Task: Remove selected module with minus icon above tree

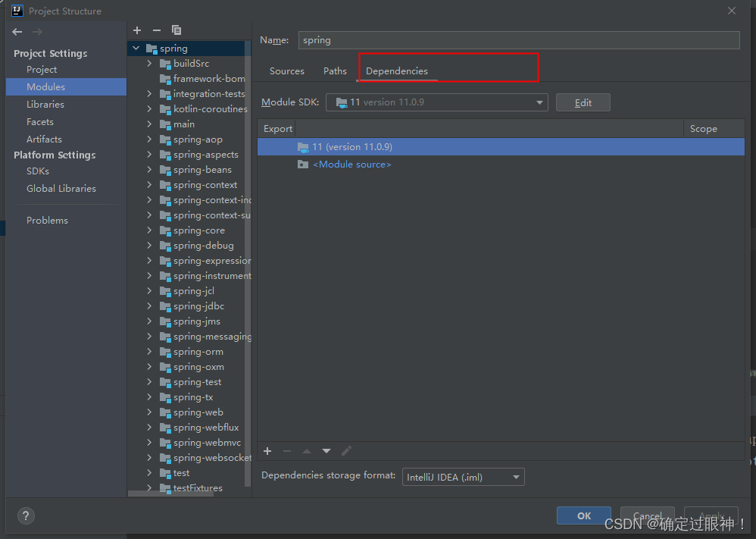Action: coord(157,30)
